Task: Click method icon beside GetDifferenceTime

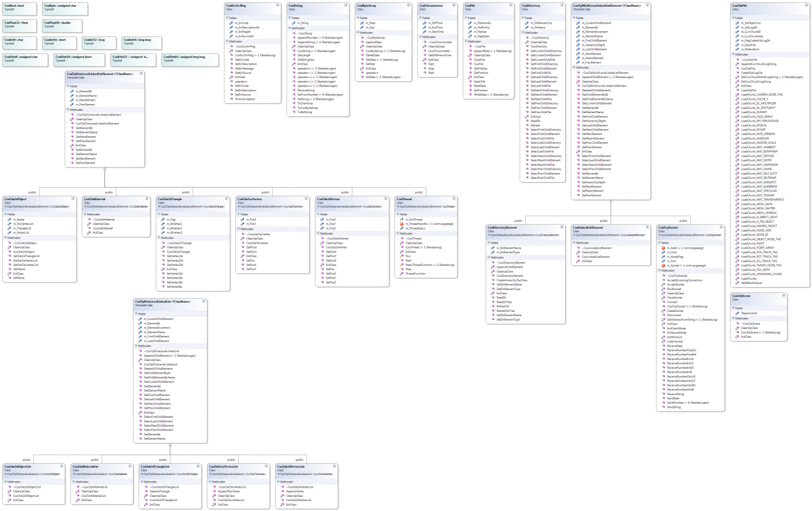Action: 424,55
